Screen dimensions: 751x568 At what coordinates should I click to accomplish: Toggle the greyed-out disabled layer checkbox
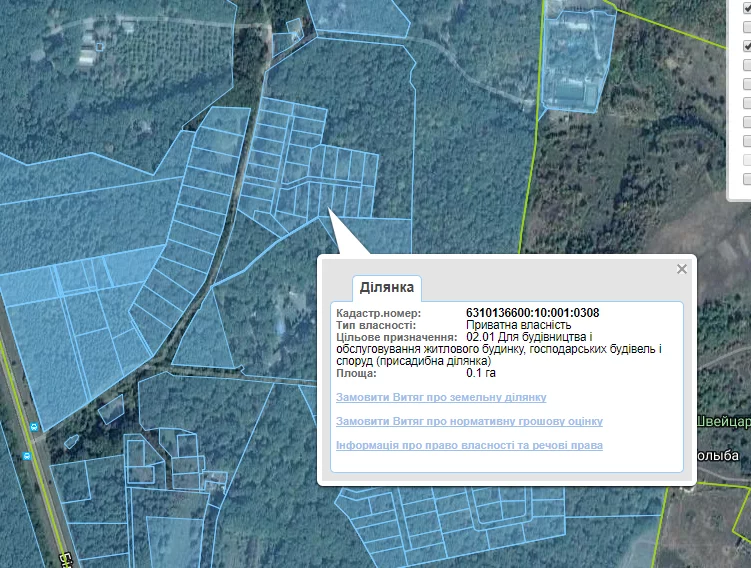point(748,160)
